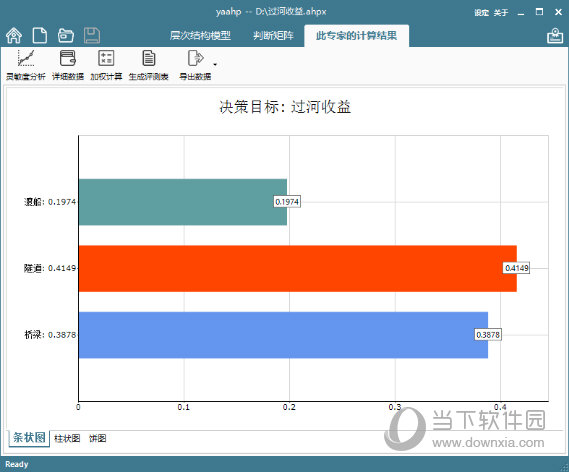Image resolution: width=569 pixels, height=472 pixels.
Task: Open the 设定 settings link
Action: coord(482,13)
